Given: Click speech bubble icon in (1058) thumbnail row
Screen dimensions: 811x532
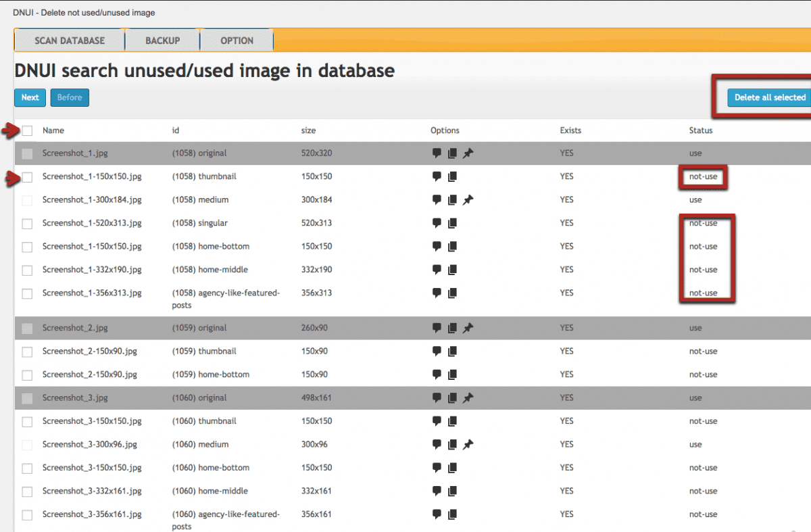Looking at the screenshot, I should pos(437,177).
